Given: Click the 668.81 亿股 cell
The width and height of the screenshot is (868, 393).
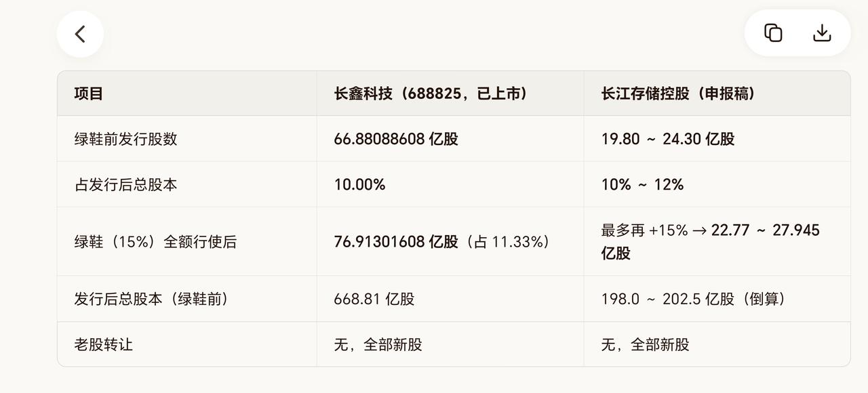Looking at the screenshot, I should click(374, 298).
